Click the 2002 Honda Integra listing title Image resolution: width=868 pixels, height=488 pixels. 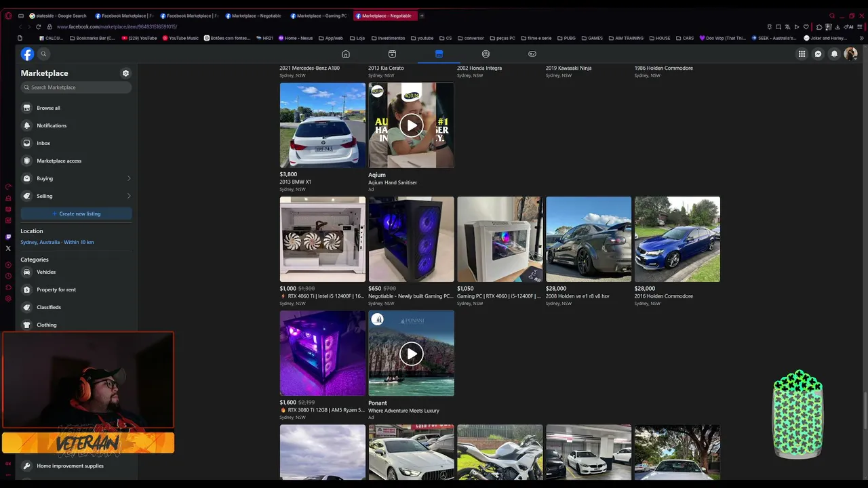click(x=479, y=68)
